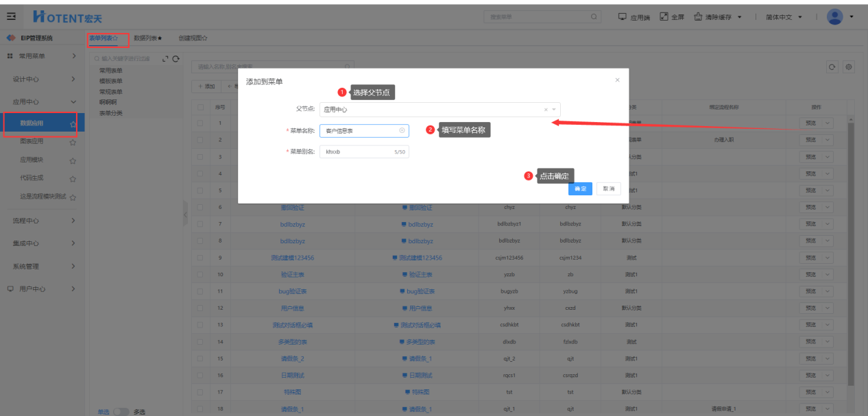
Task: Open the 父节点 dropdown arrow
Action: 554,109
